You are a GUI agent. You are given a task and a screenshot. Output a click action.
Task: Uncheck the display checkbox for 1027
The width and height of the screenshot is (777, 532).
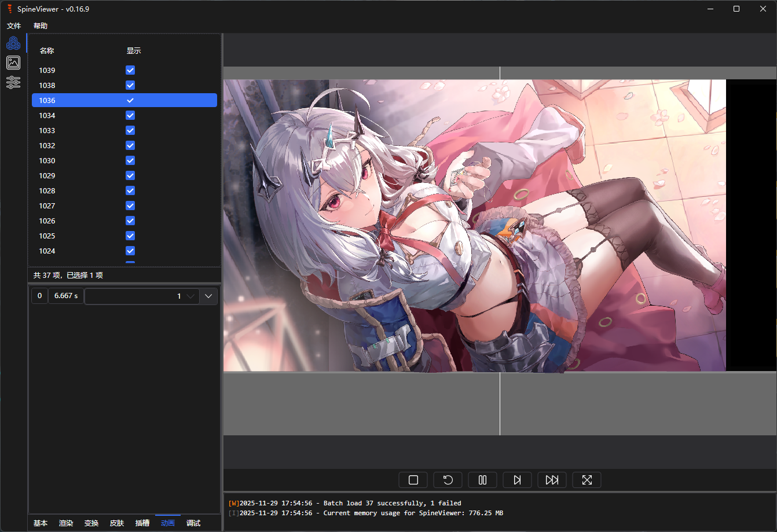point(130,206)
